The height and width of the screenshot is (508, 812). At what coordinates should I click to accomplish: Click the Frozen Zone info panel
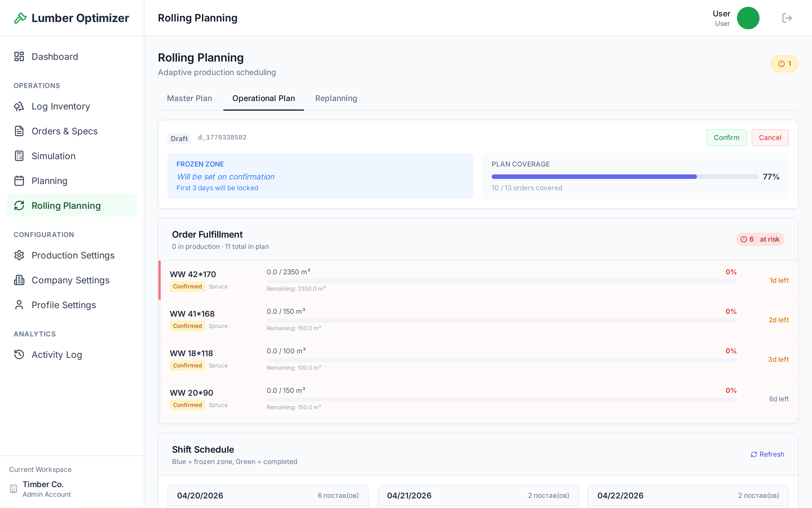click(x=321, y=176)
